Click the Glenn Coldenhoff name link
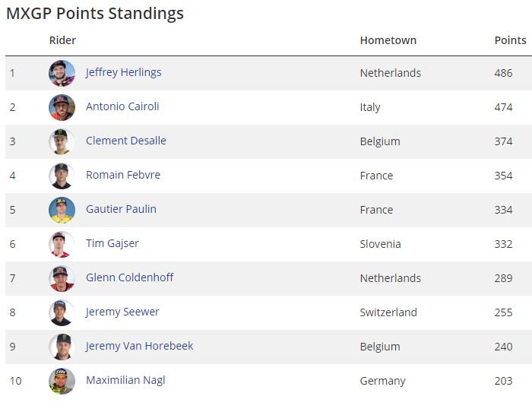 click(129, 277)
